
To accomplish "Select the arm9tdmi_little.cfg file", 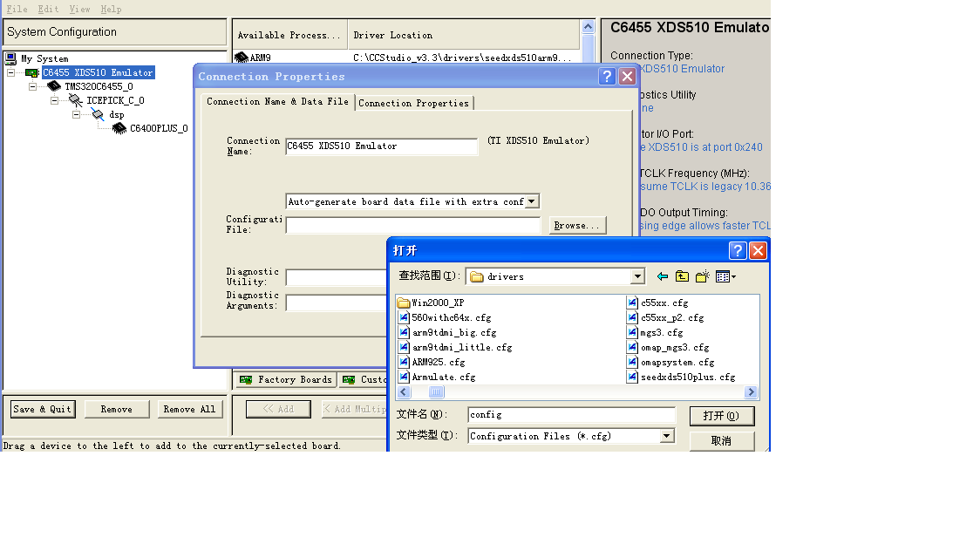I will tap(455, 347).
